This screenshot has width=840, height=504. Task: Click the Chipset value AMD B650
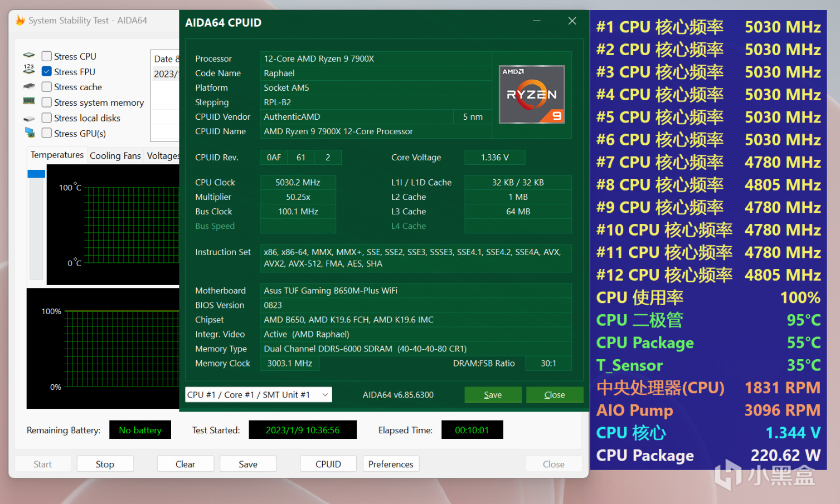[x=416, y=319]
